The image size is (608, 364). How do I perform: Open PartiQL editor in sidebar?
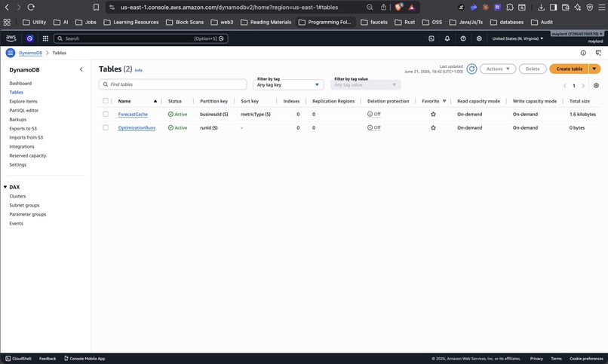click(24, 110)
